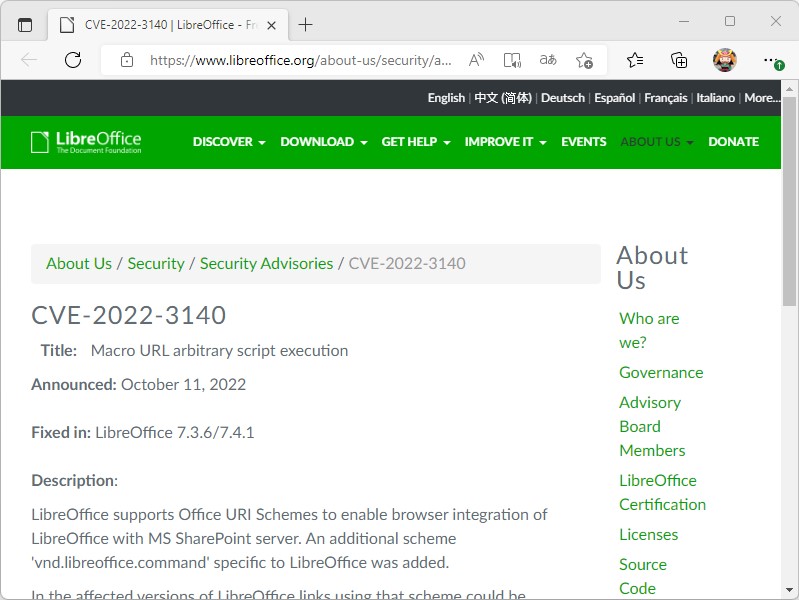799x600 pixels.
Task: Click scrollbar up arrow
Action: (x=789, y=89)
